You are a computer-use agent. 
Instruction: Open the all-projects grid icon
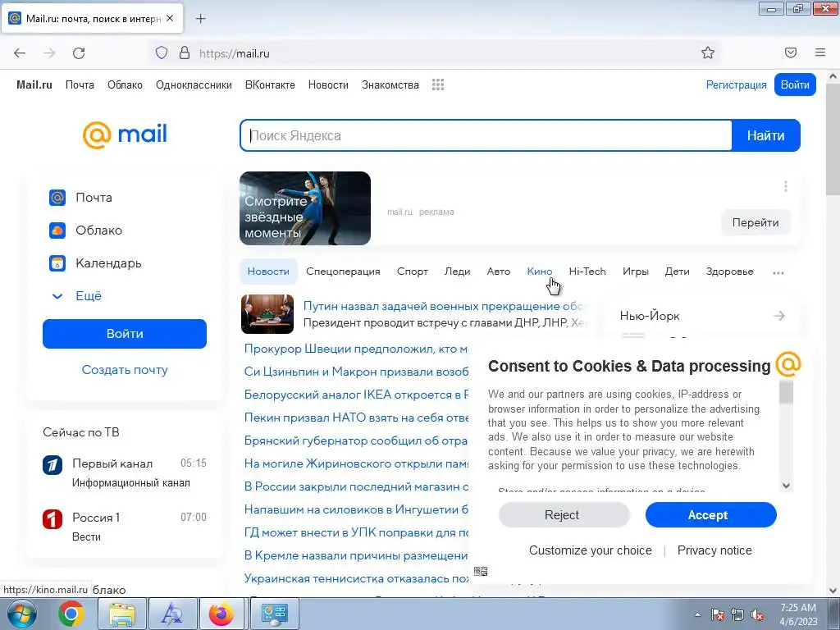[438, 84]
